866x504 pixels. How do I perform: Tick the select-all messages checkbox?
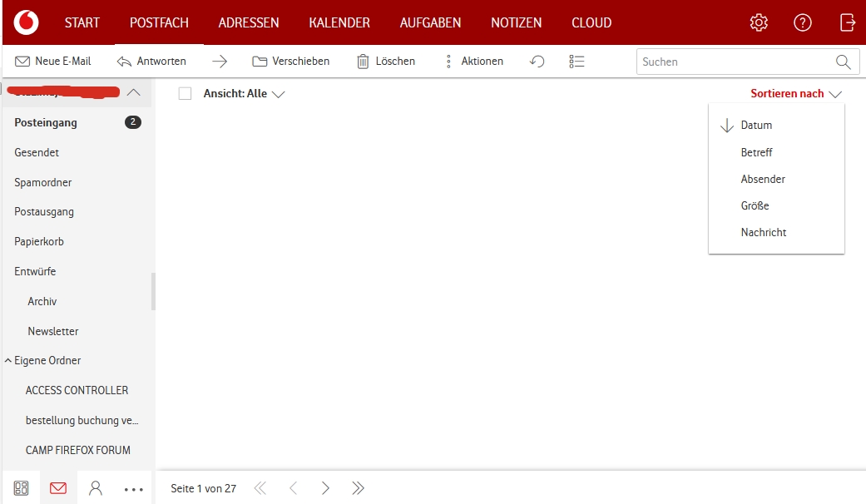point(185,94)
